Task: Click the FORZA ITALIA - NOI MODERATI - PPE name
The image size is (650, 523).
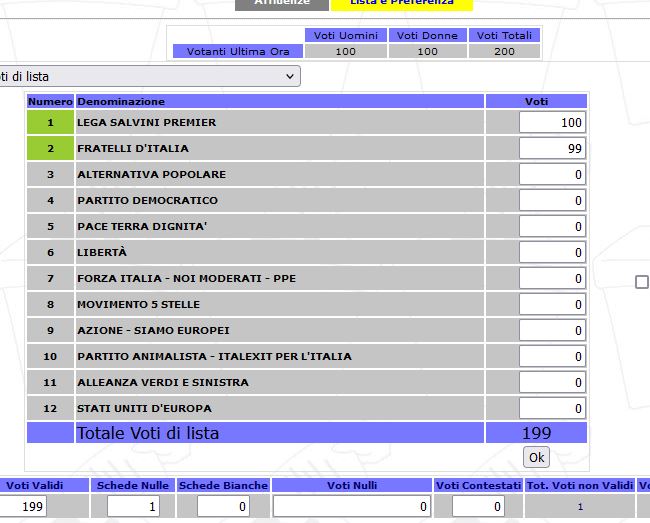Action: tap(187, 278)
